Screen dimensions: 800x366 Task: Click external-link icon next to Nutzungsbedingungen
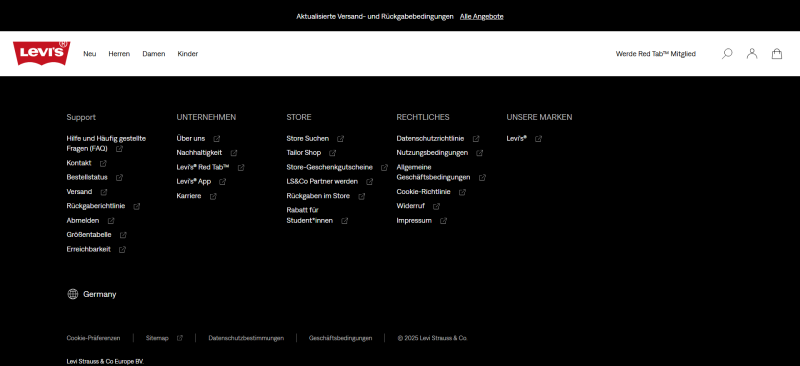pos(480,153)
